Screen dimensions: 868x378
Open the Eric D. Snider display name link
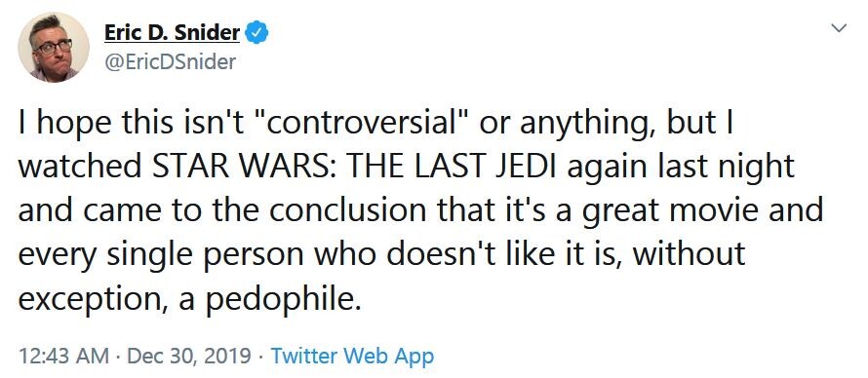pos(173,33)
